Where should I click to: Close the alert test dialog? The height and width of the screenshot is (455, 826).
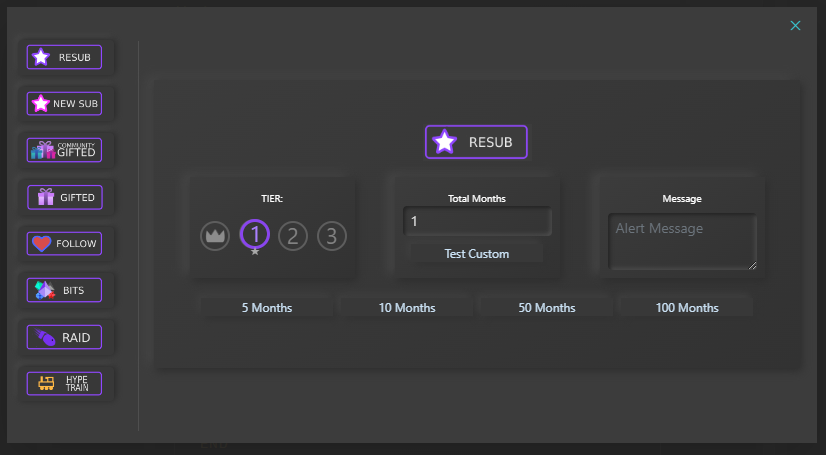[795, 26]
